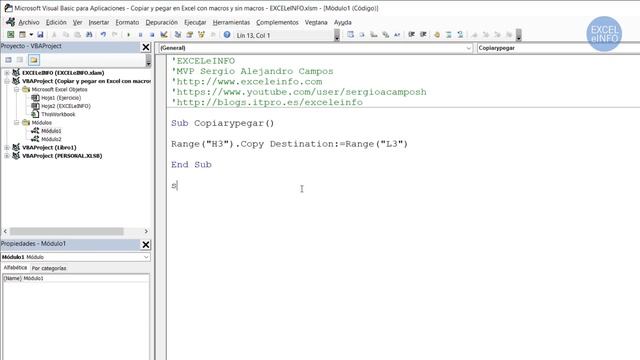
Task: Save the workbook with the floppy disk icon
Action: click(x=40, y=35)
